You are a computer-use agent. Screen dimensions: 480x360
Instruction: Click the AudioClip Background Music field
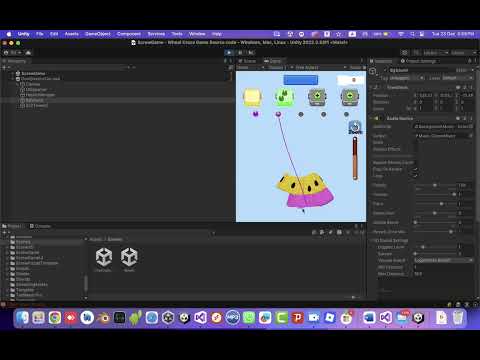click(443, 127)
